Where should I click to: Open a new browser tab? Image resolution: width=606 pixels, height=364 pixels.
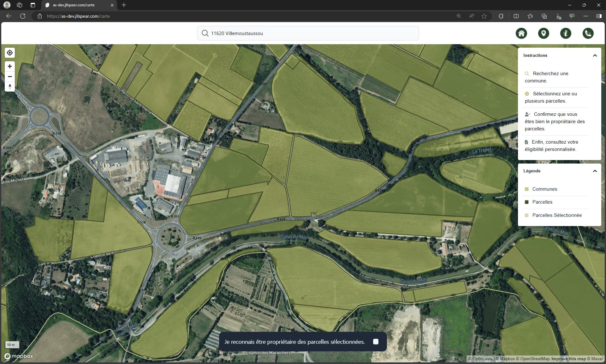(124, 5)
